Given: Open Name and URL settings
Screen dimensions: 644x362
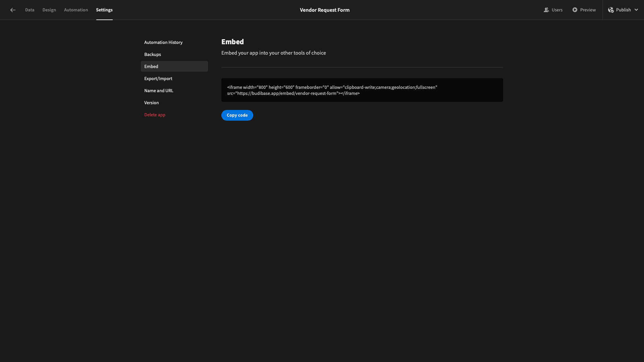Looking at the screenshot, I should point(174,90).
